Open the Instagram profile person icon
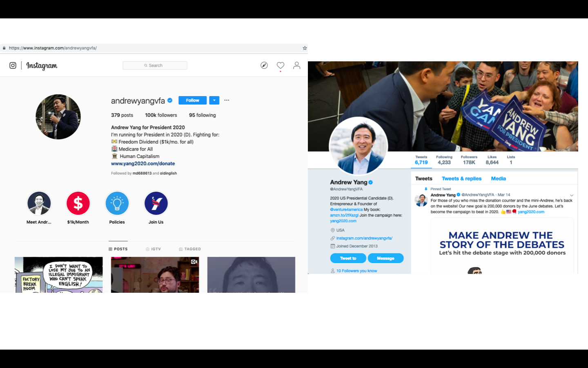 (x=297, y=65)
